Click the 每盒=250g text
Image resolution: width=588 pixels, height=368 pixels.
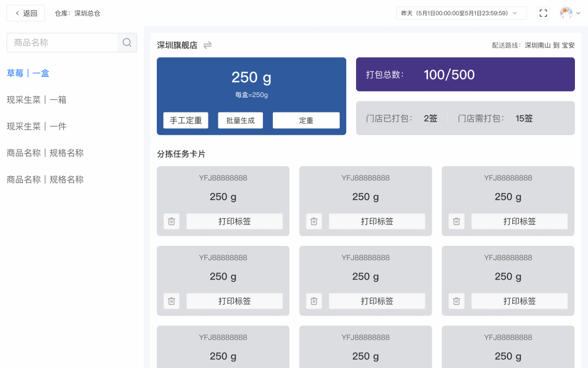coord(251,95)
